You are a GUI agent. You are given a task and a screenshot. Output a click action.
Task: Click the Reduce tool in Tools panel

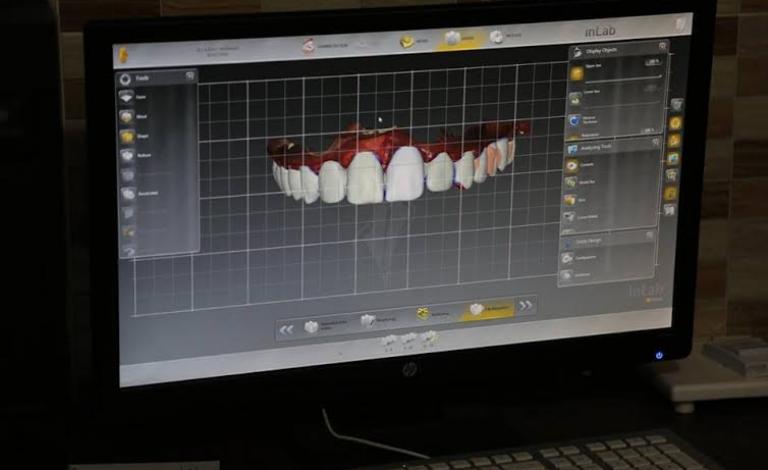tap(127, 155)
